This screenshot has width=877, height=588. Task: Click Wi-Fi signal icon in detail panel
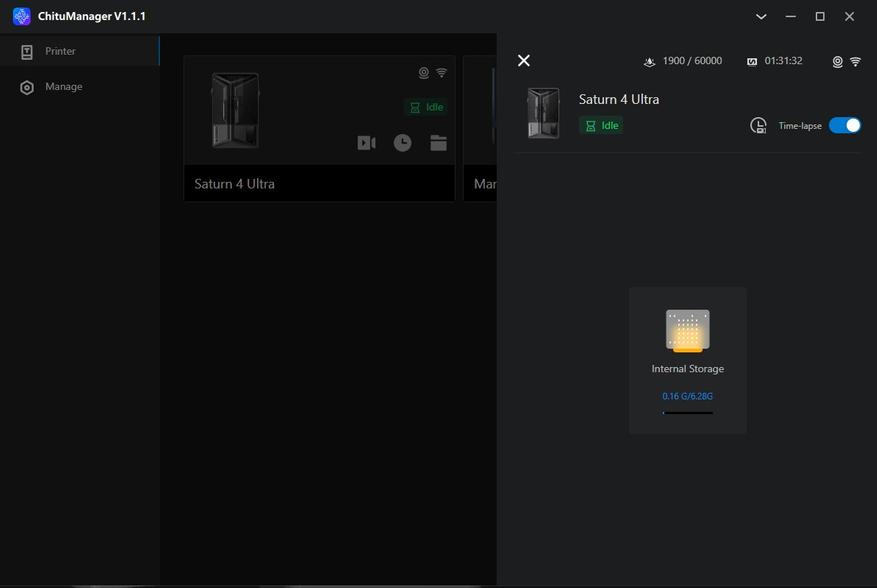pos(856,62)
